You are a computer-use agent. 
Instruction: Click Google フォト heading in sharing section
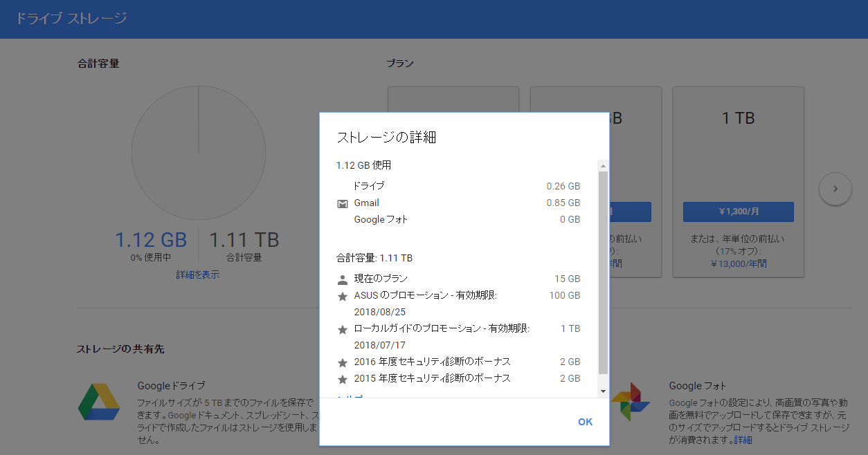coord(698,386)
